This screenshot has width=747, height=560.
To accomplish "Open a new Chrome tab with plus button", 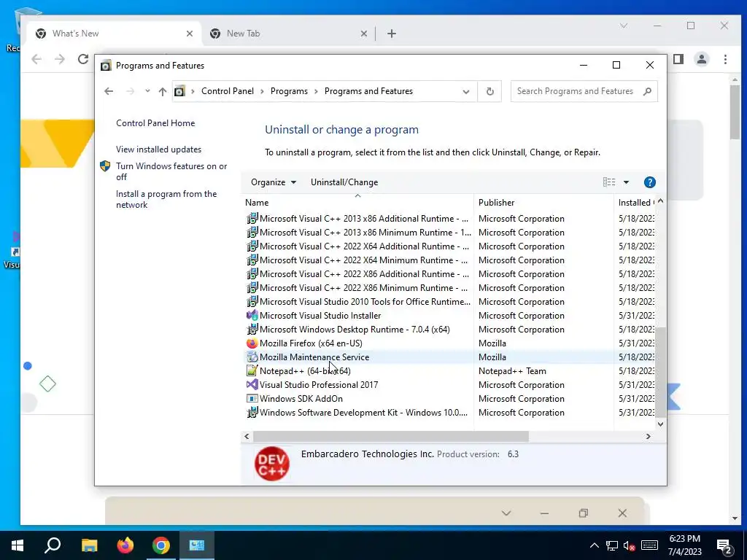I will (392, 34).
